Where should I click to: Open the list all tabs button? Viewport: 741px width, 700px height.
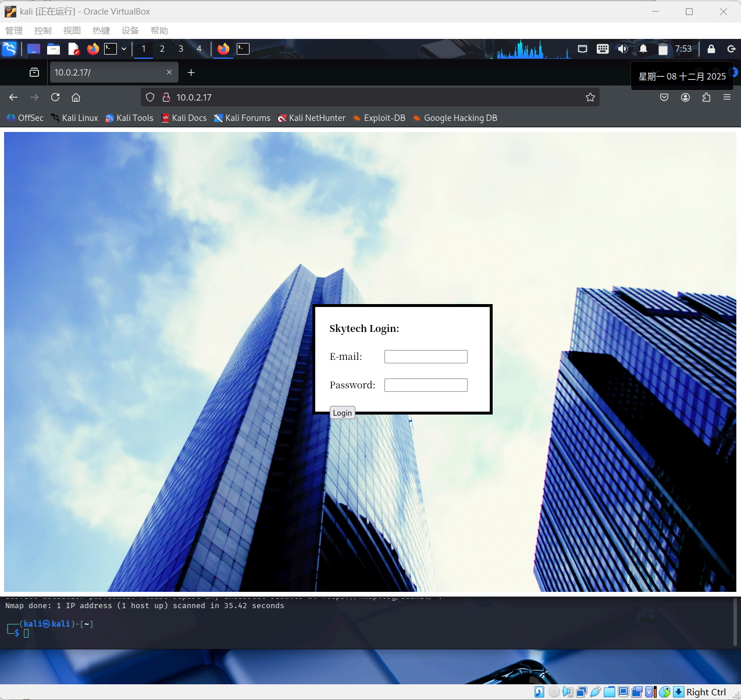point(34,72)
